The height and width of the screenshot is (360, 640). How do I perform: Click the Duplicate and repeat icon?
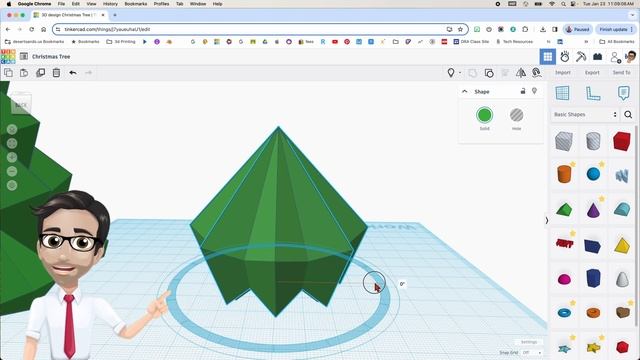coord(40,73)
